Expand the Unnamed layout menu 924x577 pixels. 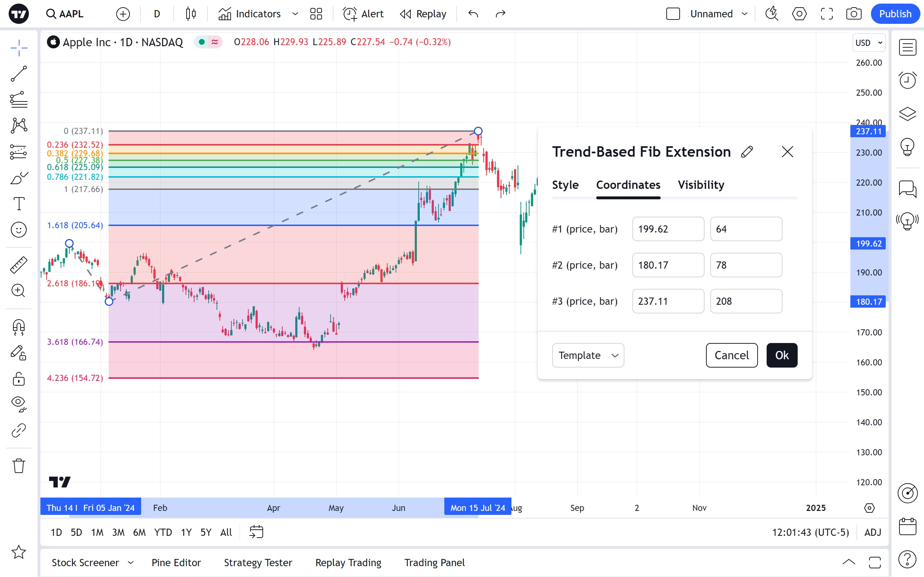coord(744,14)
